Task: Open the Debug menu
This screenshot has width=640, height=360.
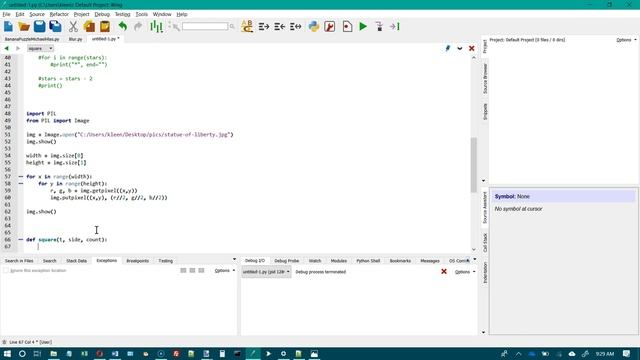Action: coord(102,14)
